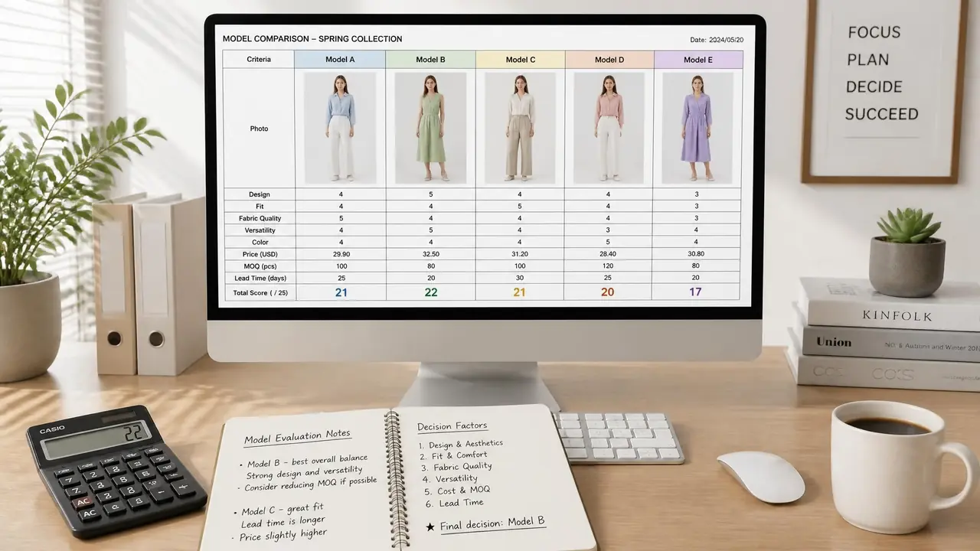Select the Price (USD) row label
The width and height of the screenshot is (980, 551).
click(259, 254)
